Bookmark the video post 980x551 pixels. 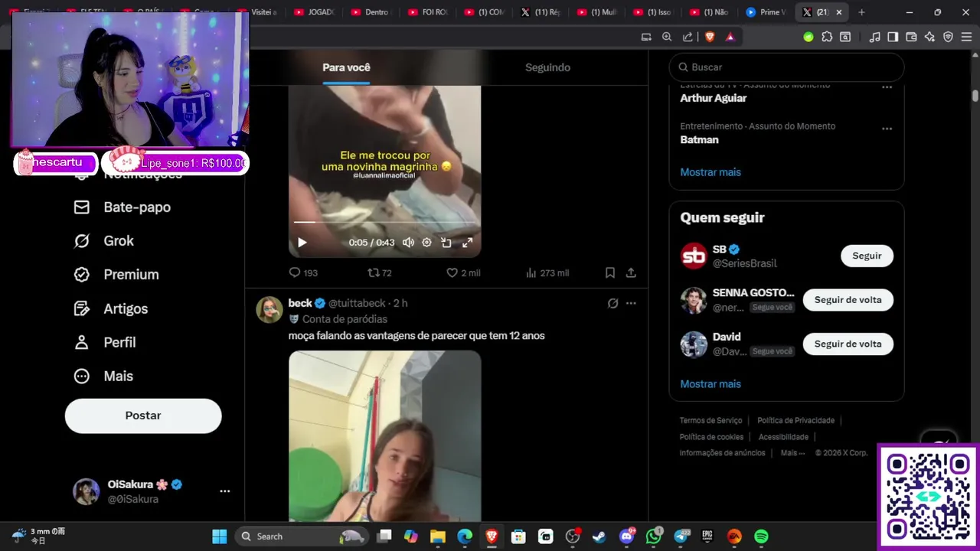pos(610,272)
